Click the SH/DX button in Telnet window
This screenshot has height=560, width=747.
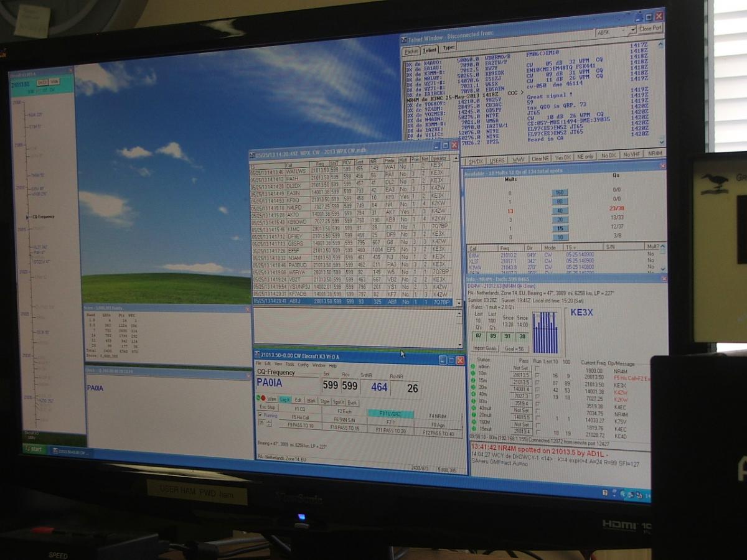click(476, 160)
